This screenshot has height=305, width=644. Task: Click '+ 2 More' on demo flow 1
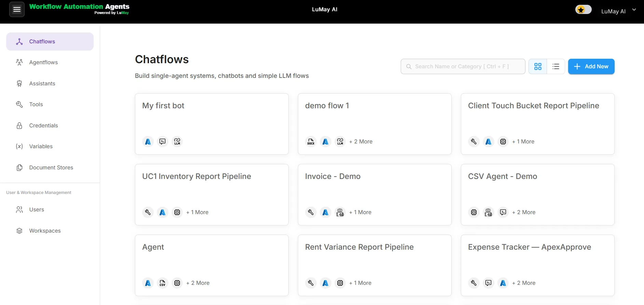coord(361,141)
